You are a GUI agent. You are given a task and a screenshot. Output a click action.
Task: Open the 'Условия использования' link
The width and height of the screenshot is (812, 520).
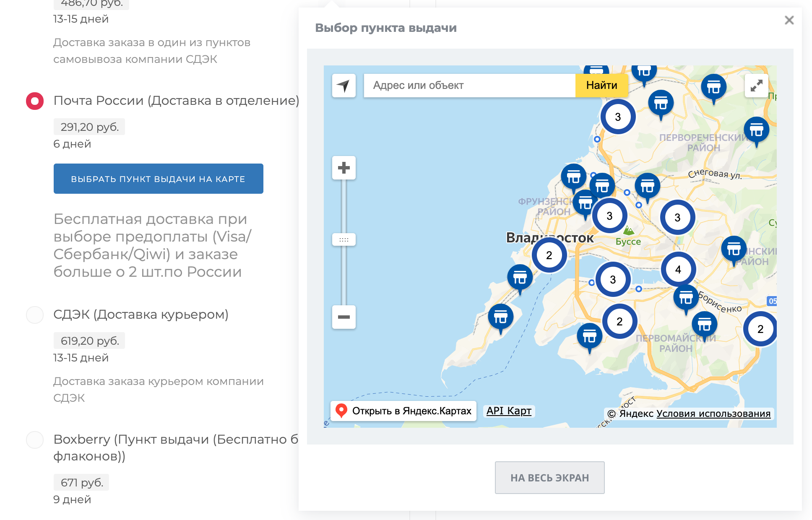pyautogui.click(x=713, y=413)
